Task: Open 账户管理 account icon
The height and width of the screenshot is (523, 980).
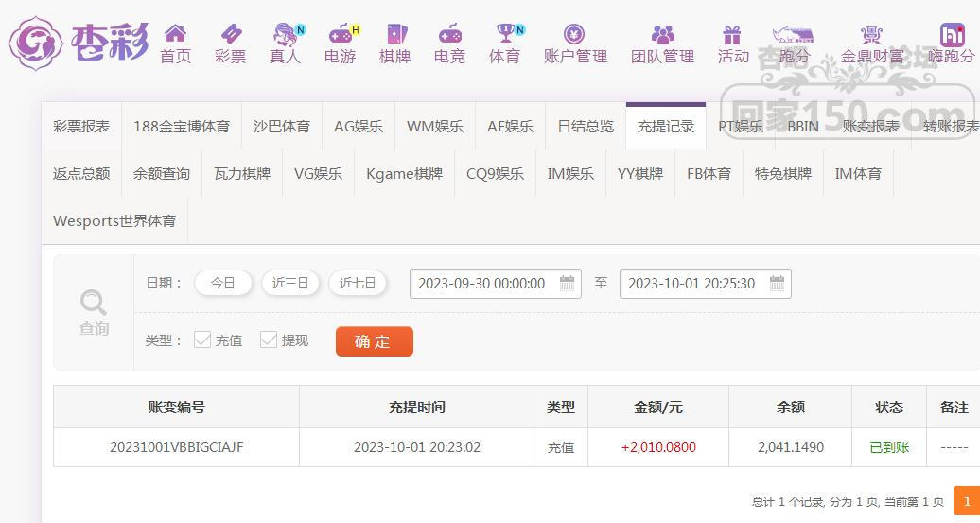Action: (x=574, y=34)
